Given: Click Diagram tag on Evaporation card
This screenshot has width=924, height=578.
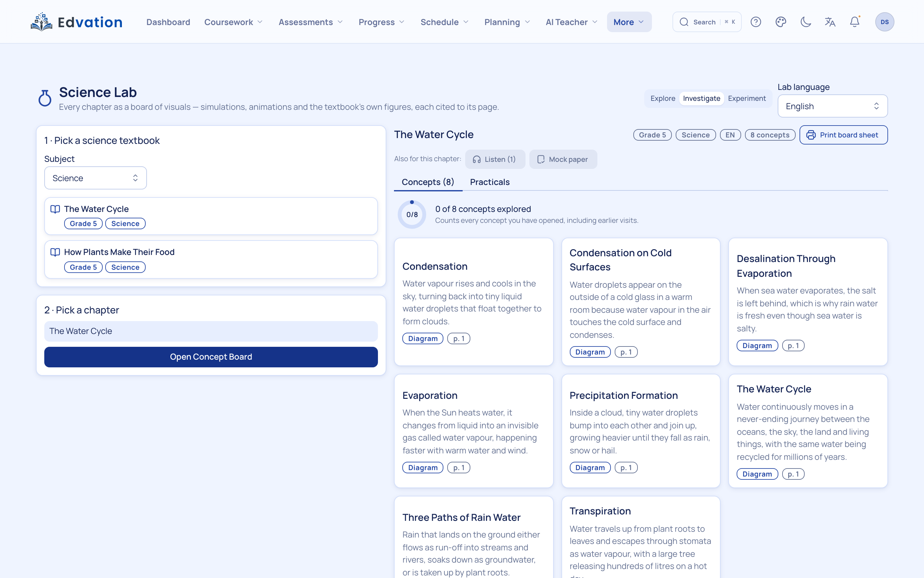Looking at the screenshot, I should [x=423, y=468].
